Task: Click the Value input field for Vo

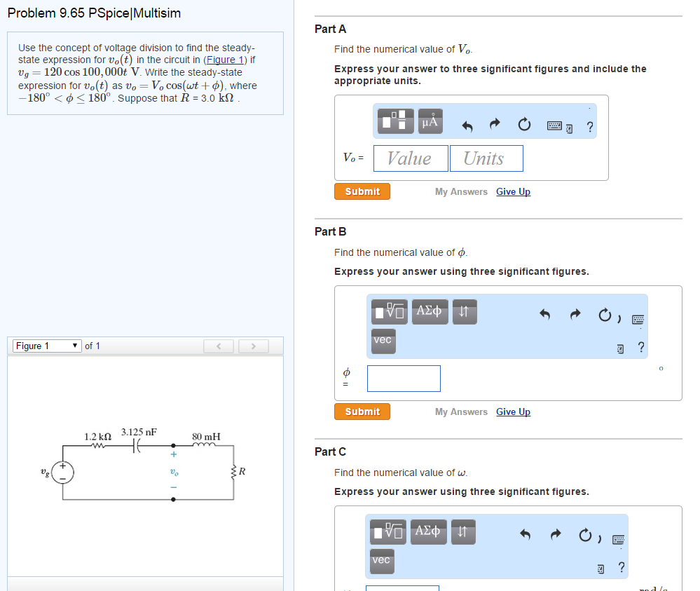Action: (x=410, y=158)
